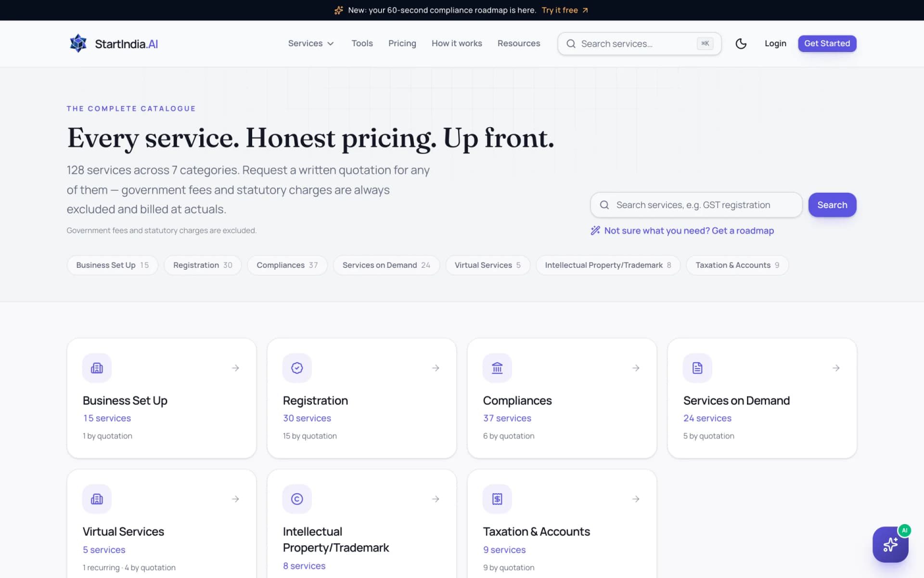Click the Try it free banner link

[x=565, y=10]
